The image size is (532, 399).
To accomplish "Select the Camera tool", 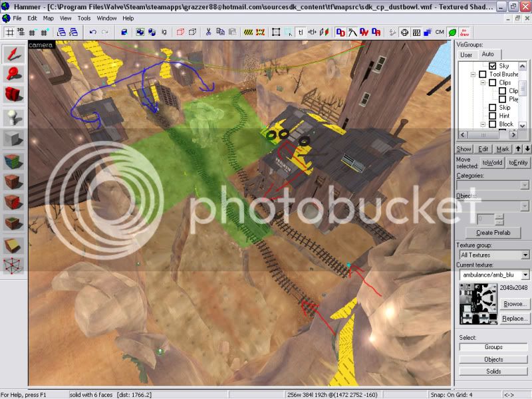I will coord(13,94).
